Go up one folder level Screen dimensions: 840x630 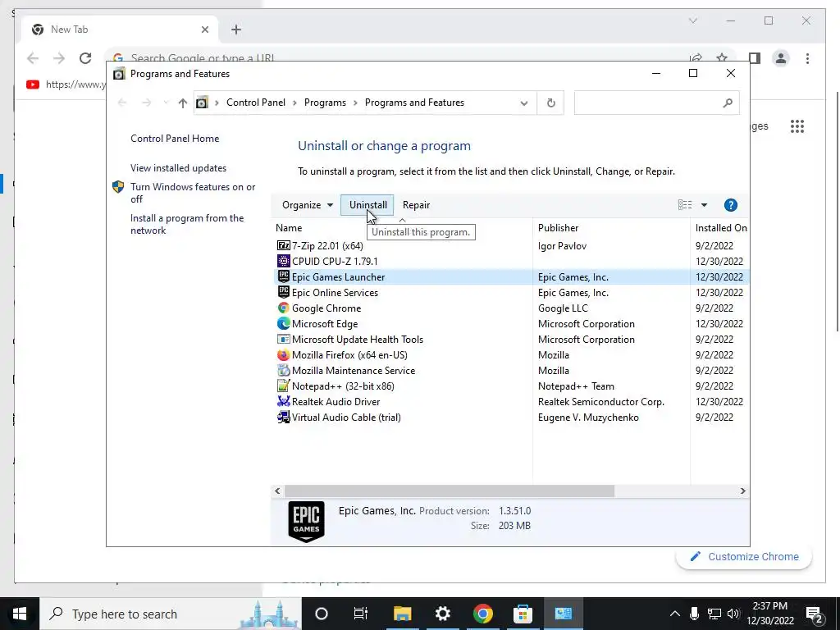pyautogui.click(x=183, y=103)
